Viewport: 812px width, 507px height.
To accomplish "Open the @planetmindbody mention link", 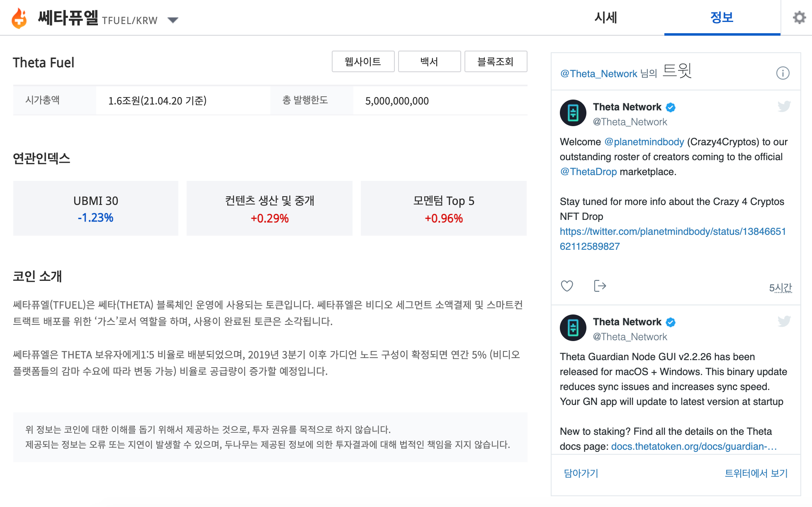I will coord(644,142).
